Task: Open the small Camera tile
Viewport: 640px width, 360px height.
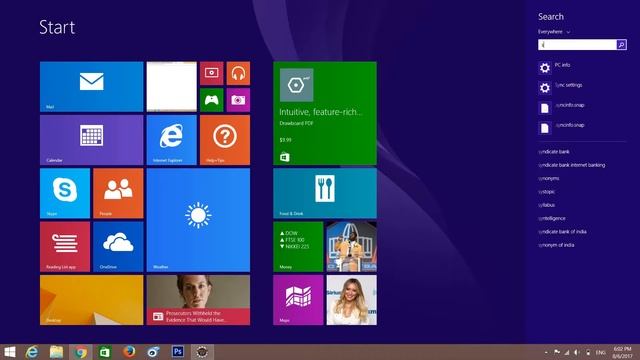Action: (238, 100)
